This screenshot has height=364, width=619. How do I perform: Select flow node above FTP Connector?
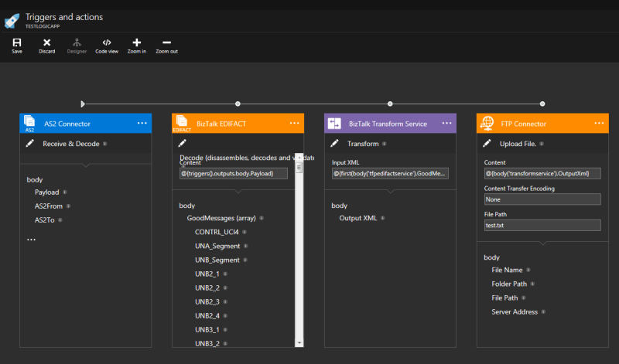(542, 104)
